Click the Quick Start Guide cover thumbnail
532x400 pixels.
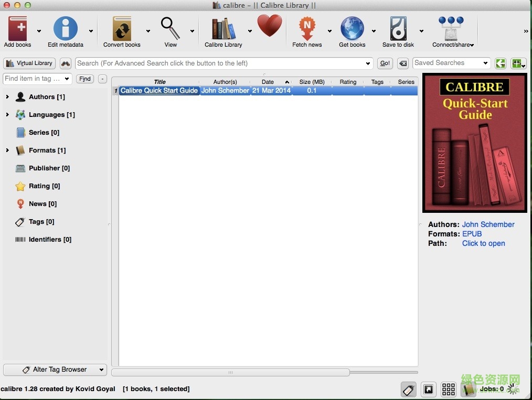[x=474, y=143]
